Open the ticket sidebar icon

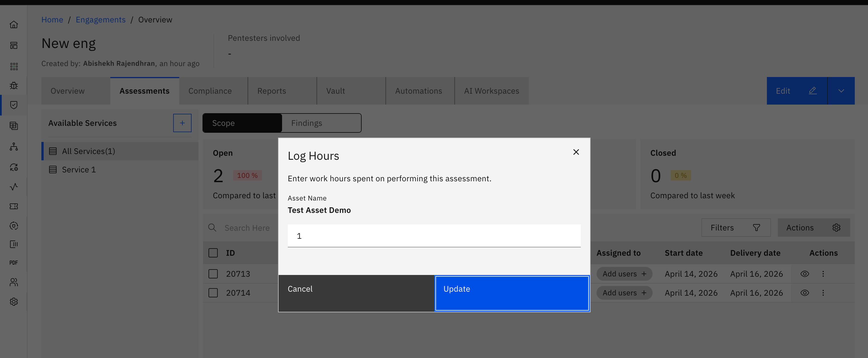14,206
